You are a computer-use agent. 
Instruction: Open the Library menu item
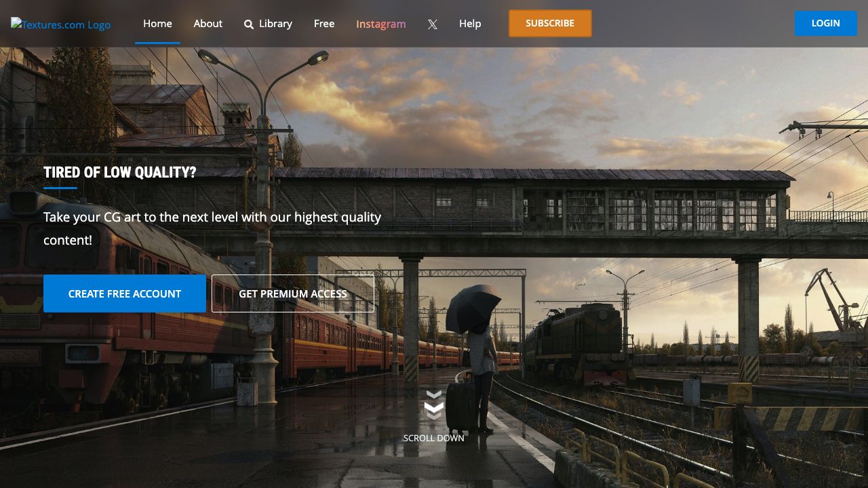click(x=275, y=24)
